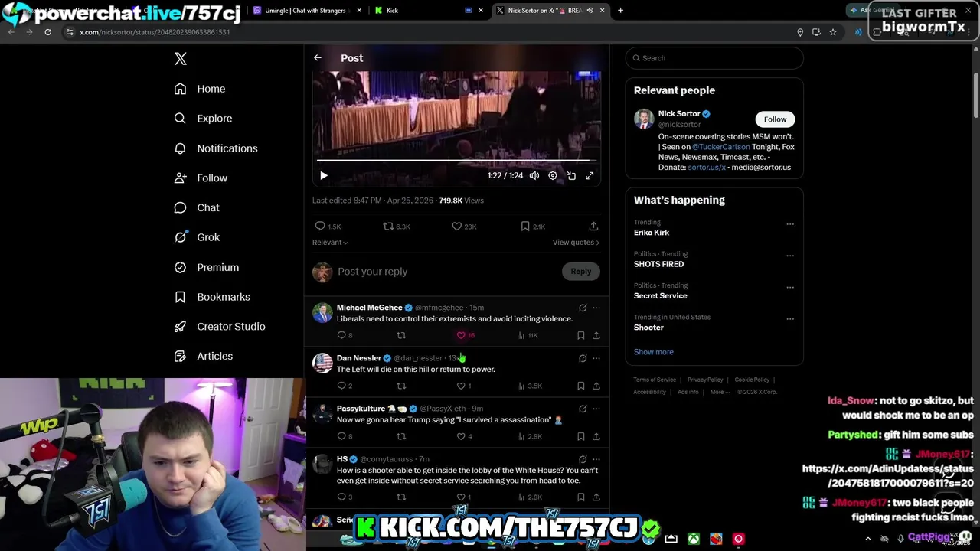Viewport: 980px width, 551px height.
Task: Open video settings gear
Action: [x=553, y=175]
